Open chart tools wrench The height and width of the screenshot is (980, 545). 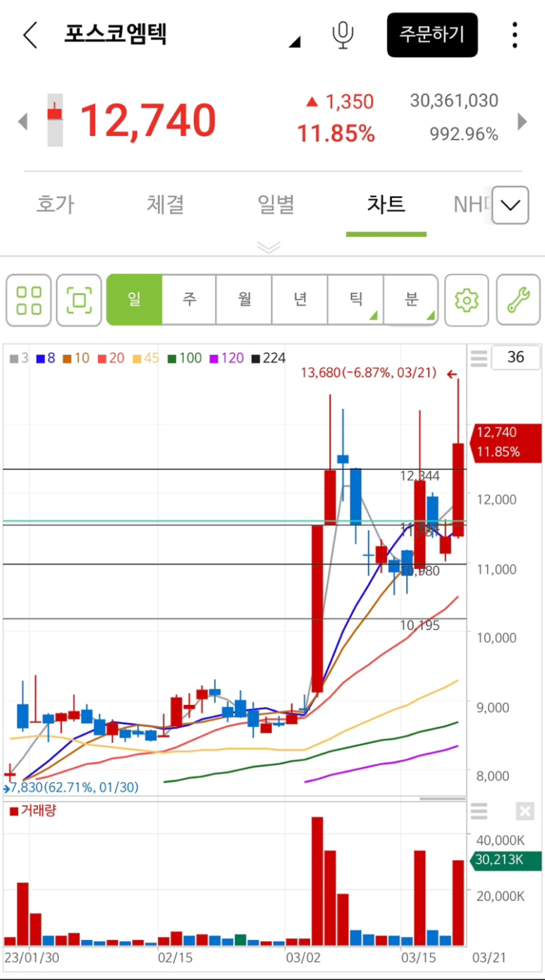[x=518, y=300]
